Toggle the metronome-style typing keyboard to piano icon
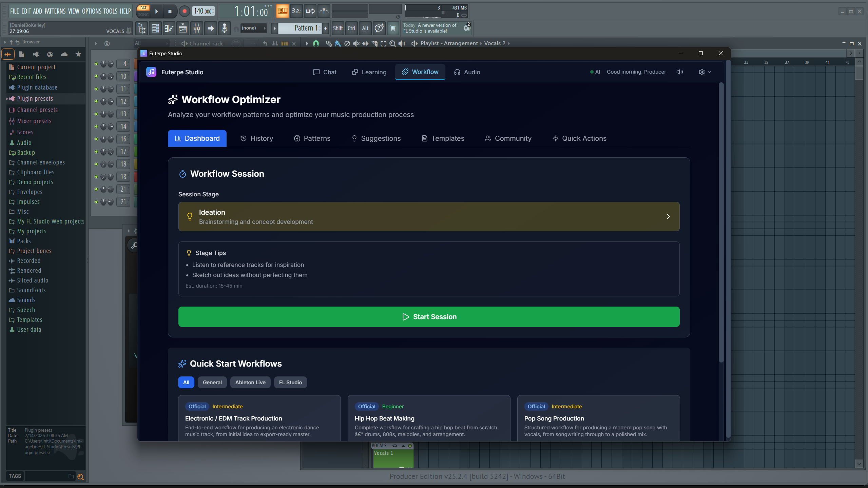 (282, 11)
